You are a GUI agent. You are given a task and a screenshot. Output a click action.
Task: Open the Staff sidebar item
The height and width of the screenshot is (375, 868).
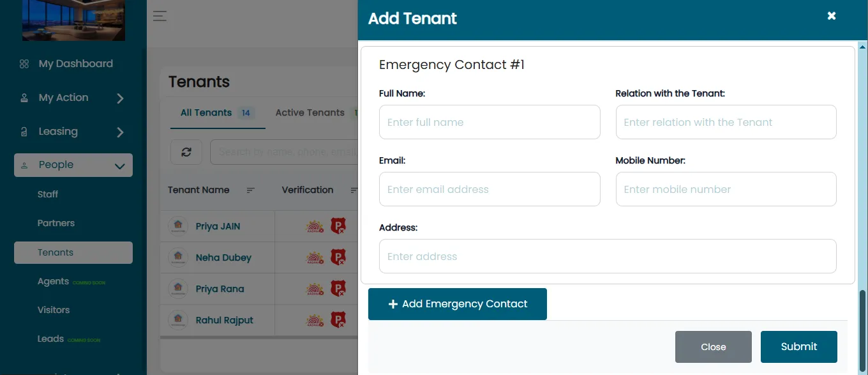tap(48, 194)
